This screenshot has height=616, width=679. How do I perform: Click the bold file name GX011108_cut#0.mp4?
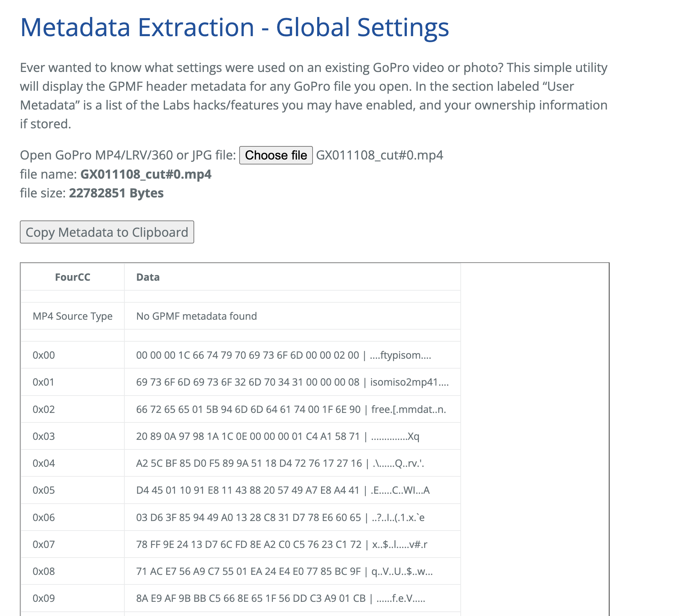click(146, 174)
